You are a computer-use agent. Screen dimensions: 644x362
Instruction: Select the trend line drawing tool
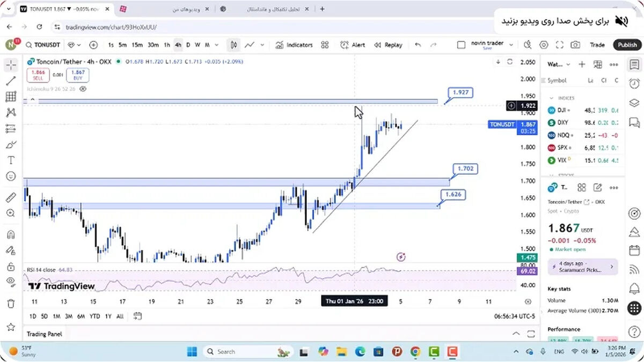click(11, 81)
